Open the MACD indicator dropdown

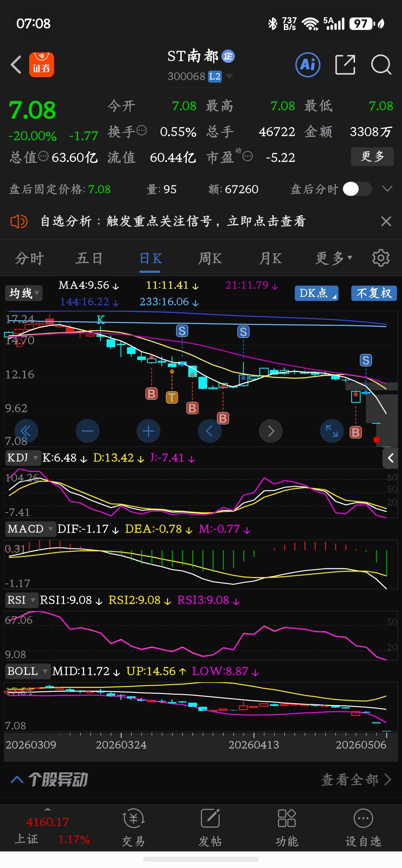[x=30, y=529]
